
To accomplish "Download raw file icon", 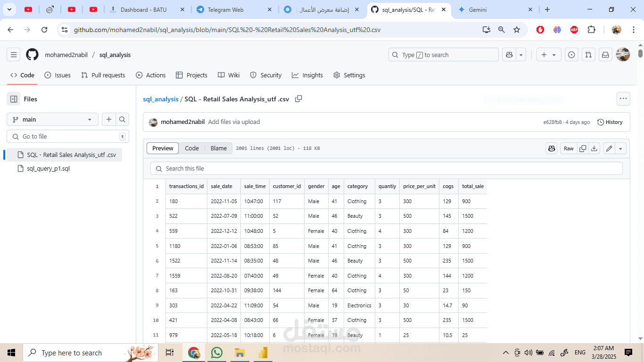I will click(594, 148).
